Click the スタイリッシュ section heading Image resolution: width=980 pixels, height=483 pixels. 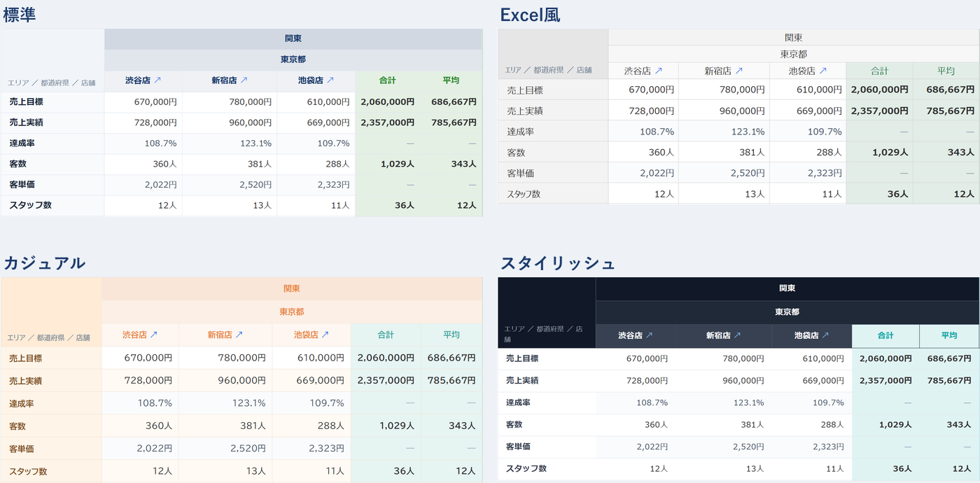(558, 263)
